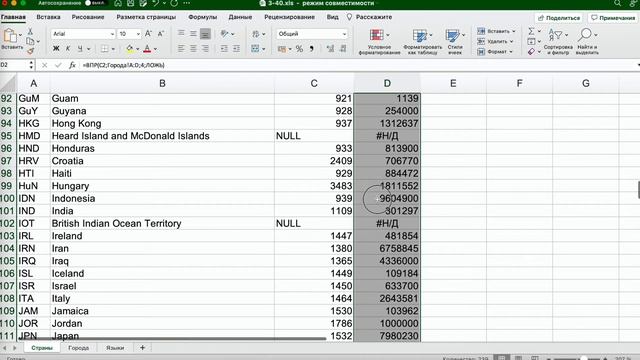Open Сортировка и фильтр menu

tap(558, 41)
